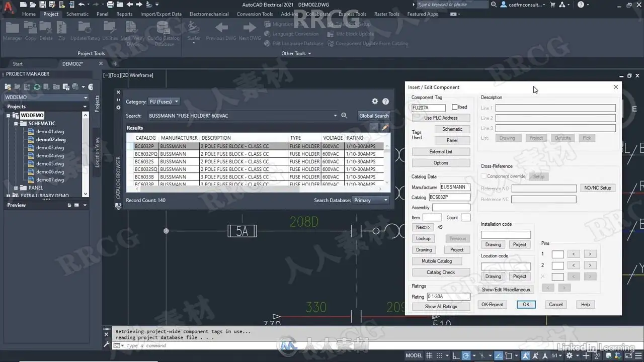The image size is (644, 362).
Task: Click OK in Insert / Edit Component dialog
Action: (526, 304)
